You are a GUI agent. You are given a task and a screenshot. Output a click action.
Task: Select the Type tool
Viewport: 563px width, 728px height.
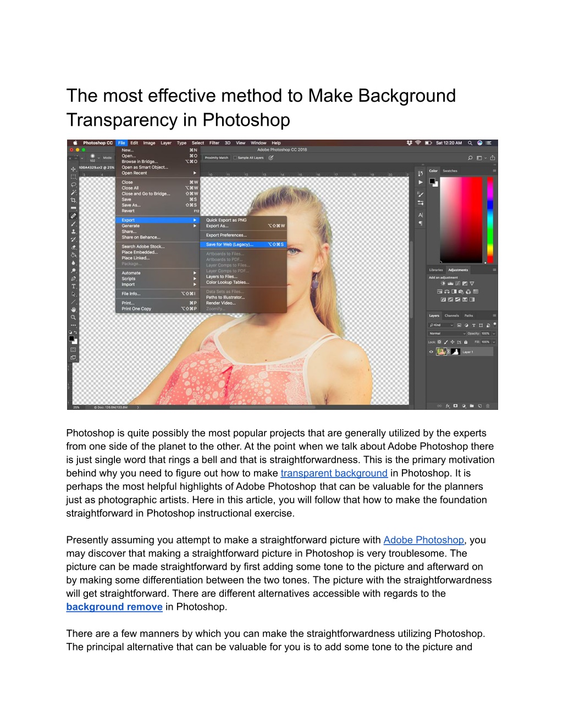73,286
